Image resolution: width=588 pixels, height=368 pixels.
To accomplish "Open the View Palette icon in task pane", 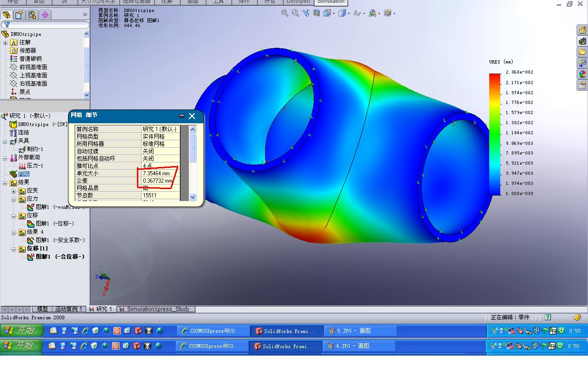I will pyautogui.click(x=582, y=63).
